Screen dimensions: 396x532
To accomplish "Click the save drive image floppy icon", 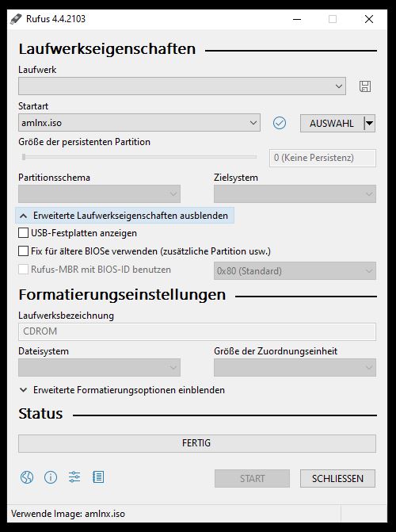I will tap(365, 86).
